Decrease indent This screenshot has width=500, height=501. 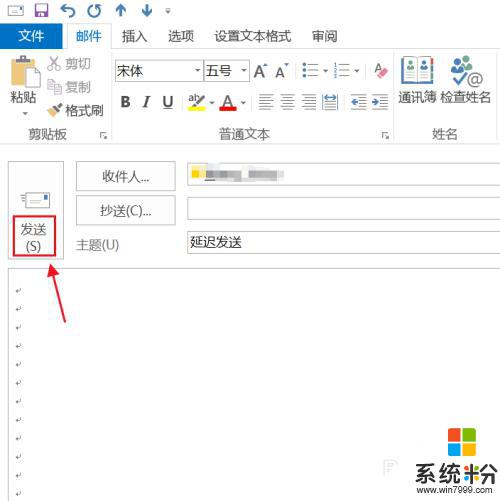pyautogui.click(x=359, y=102)
